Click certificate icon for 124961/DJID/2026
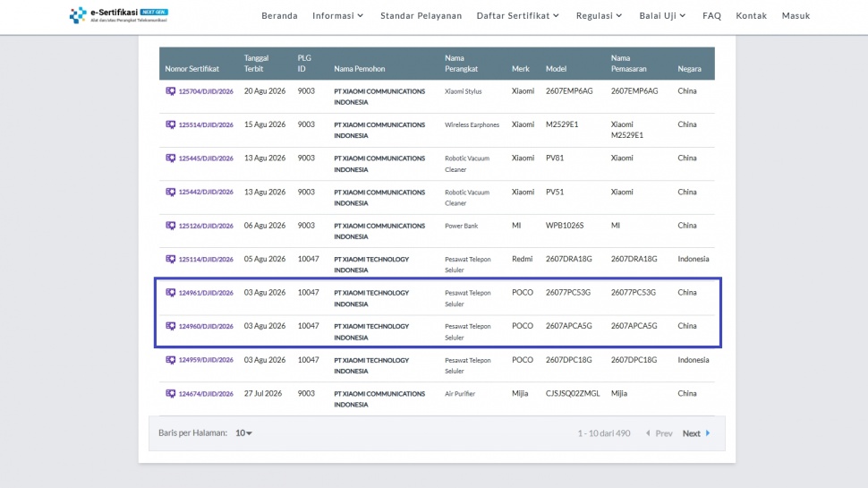868x488 pixels. pos(171,293)
